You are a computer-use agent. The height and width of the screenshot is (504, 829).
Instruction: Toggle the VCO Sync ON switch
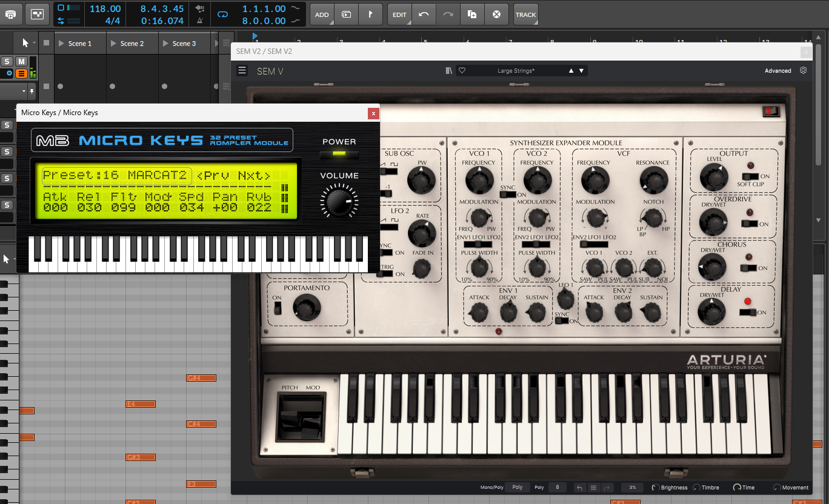click(508, 194)
